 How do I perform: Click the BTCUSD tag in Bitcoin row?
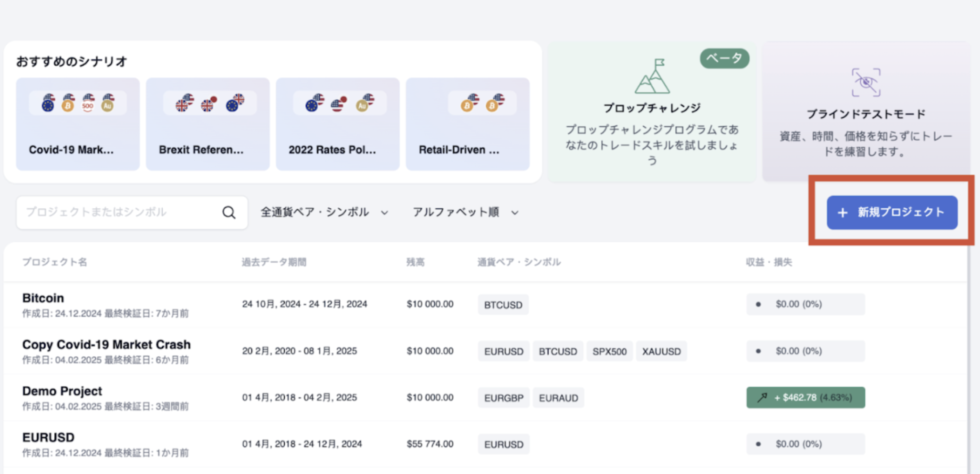pyautogui.click(x=503, y=305)
